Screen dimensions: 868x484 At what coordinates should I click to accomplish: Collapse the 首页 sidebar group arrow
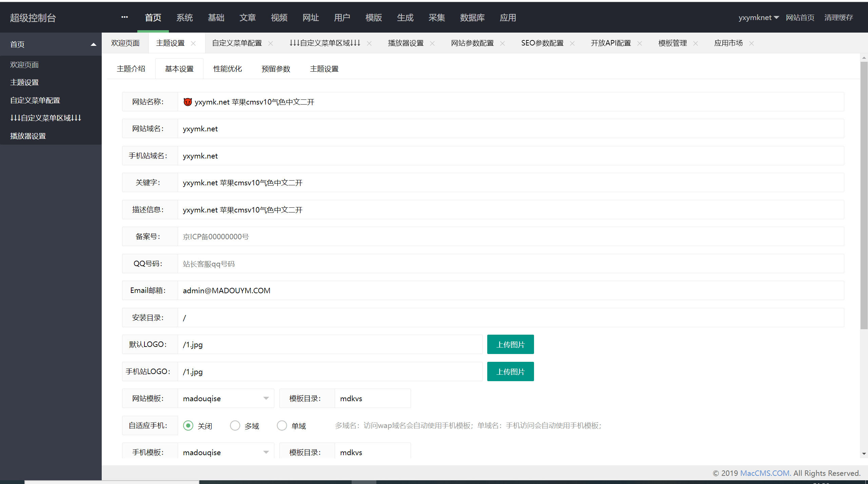point(94,44)
